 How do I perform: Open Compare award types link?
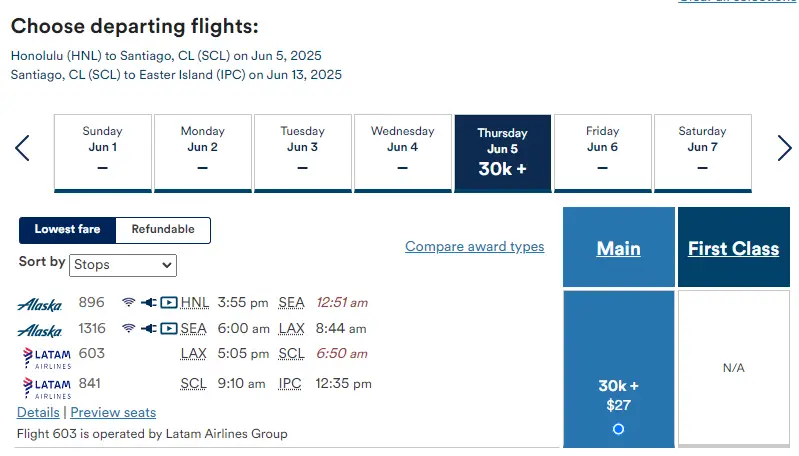[x=474, y=247]
